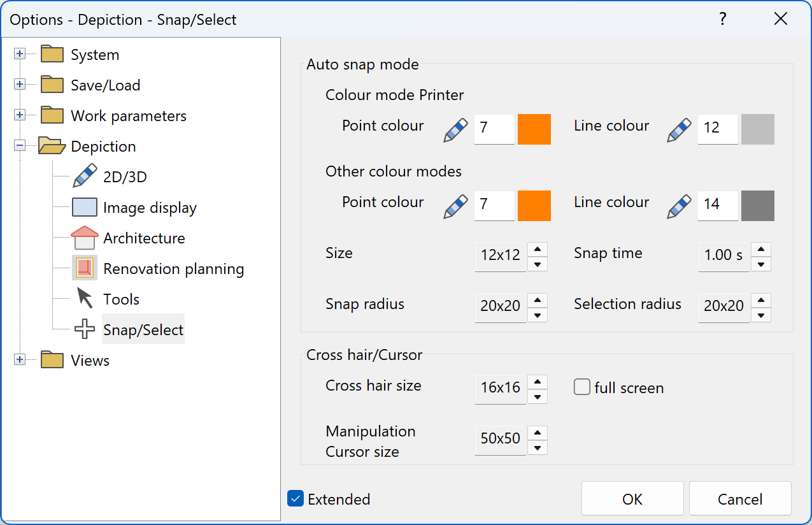812x525 pixels.
Task: Select the arrow icon next to Tools
Action: click(x=83, y=298)
